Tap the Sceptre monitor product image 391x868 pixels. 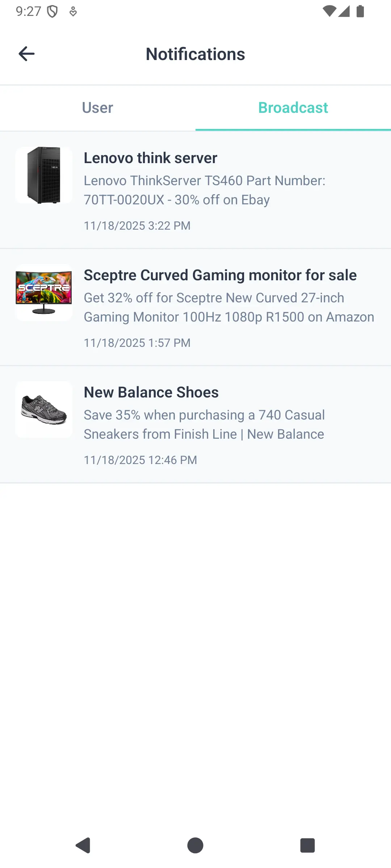43,293
